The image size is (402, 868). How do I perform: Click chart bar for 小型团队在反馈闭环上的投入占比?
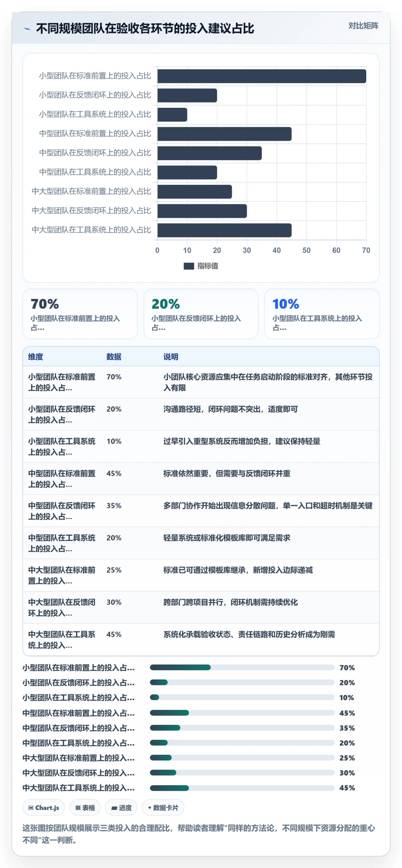click(187, 96)
